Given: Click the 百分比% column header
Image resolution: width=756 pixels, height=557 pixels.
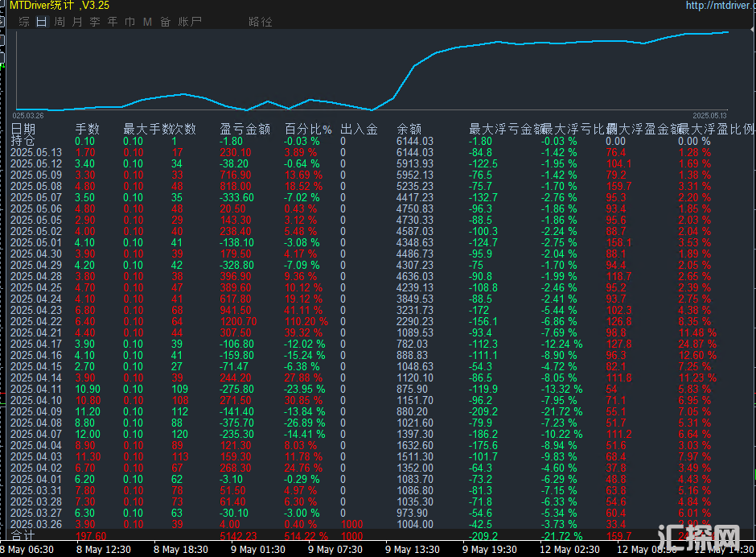Looking at the screenshot, I should coord(308,129).
